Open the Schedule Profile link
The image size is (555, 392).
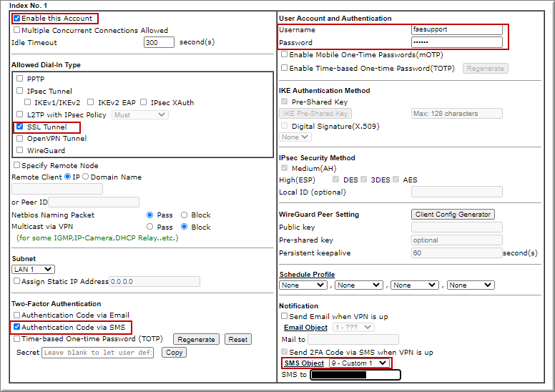point(308,275)
